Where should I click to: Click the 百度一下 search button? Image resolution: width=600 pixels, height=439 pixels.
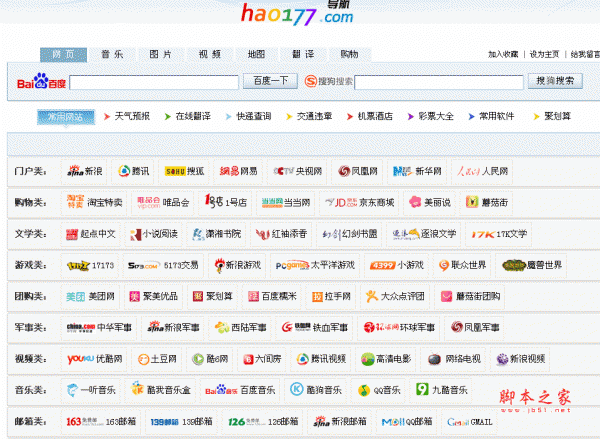[x=271, y=81]
